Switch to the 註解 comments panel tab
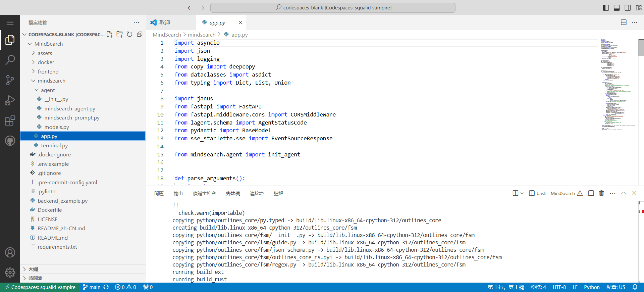 (x=278, y=194)
